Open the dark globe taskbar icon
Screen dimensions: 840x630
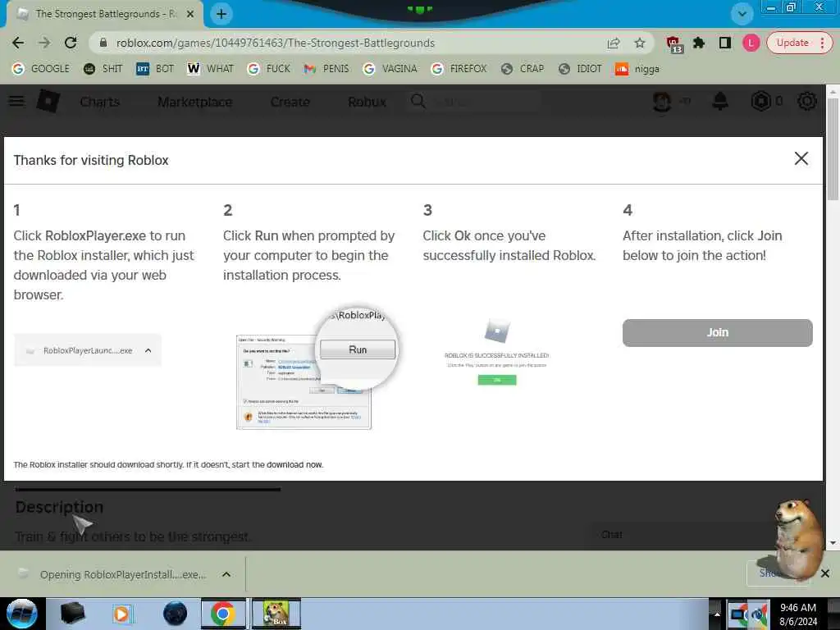(176, 614)
